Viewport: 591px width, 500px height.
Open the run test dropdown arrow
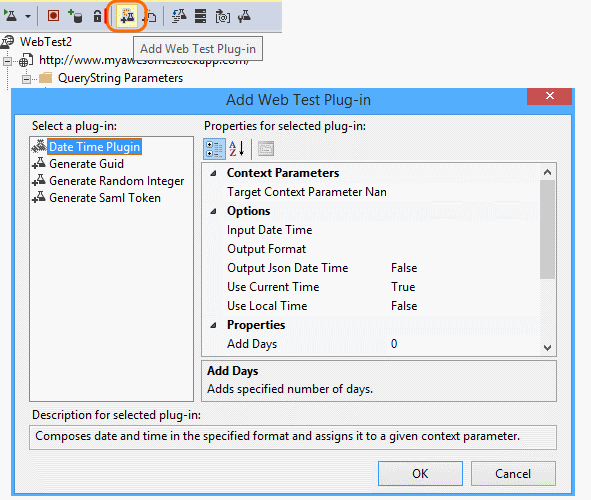(x=28, y=17)
